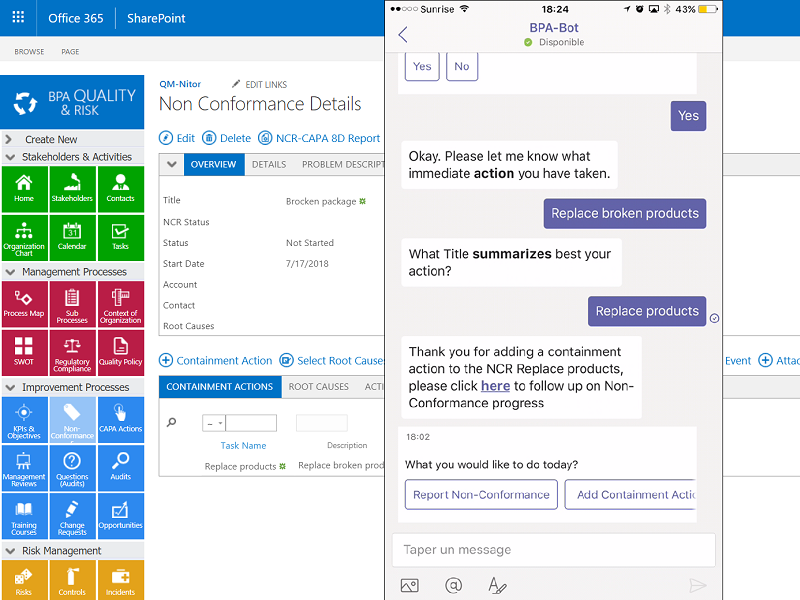Viewport: 800px width, 600px height.
Task: Open the Stakeholders tile
Action: click(x=72, y=189)
